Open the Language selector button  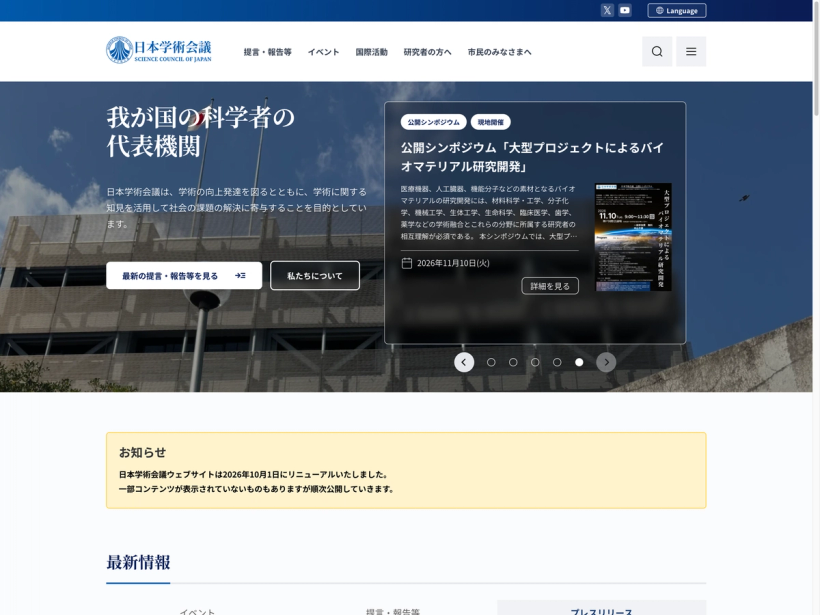click(x=677, y=10)
